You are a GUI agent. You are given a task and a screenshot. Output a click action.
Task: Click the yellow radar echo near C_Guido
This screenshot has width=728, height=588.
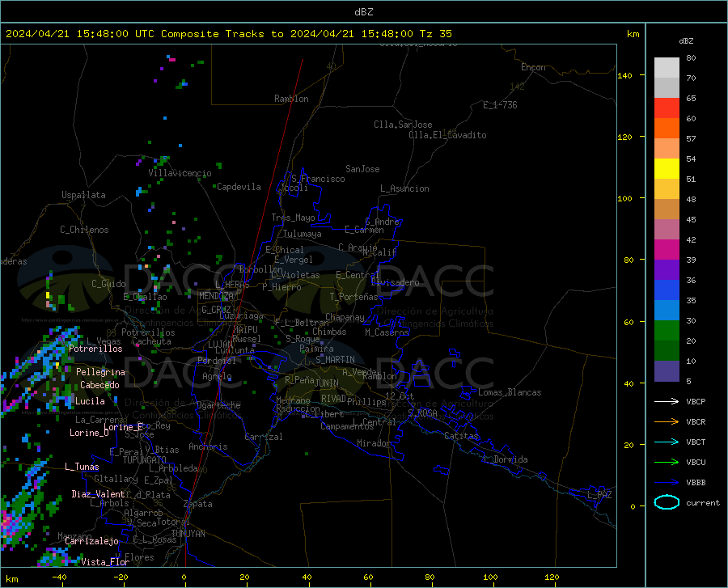click(48, 295)
